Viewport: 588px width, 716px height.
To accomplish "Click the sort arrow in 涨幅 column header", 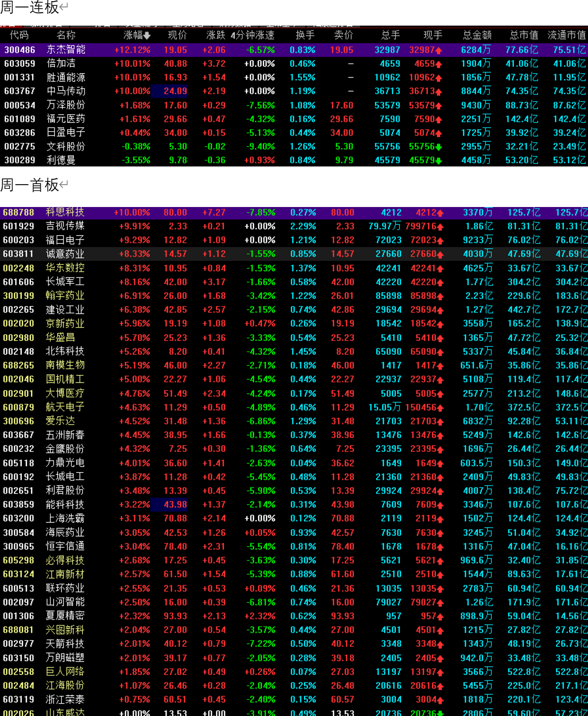I will tap(147, 36).
